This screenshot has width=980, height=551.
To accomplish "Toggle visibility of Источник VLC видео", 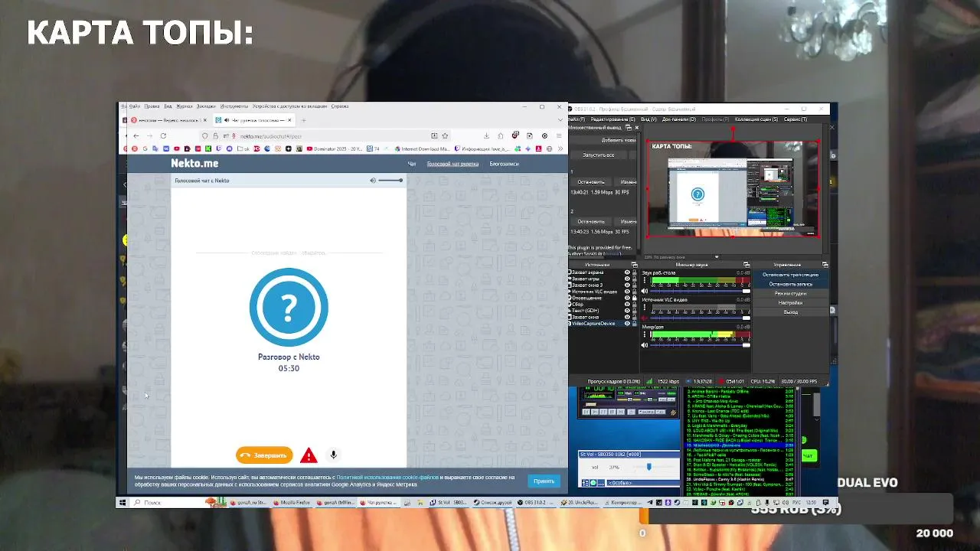I will tap(627, 292).
